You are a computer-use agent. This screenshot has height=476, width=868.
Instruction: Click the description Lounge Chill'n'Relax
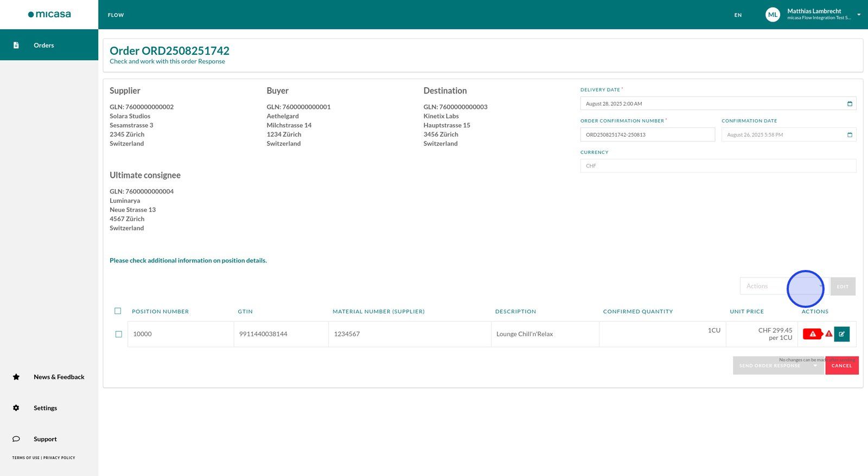525,334
